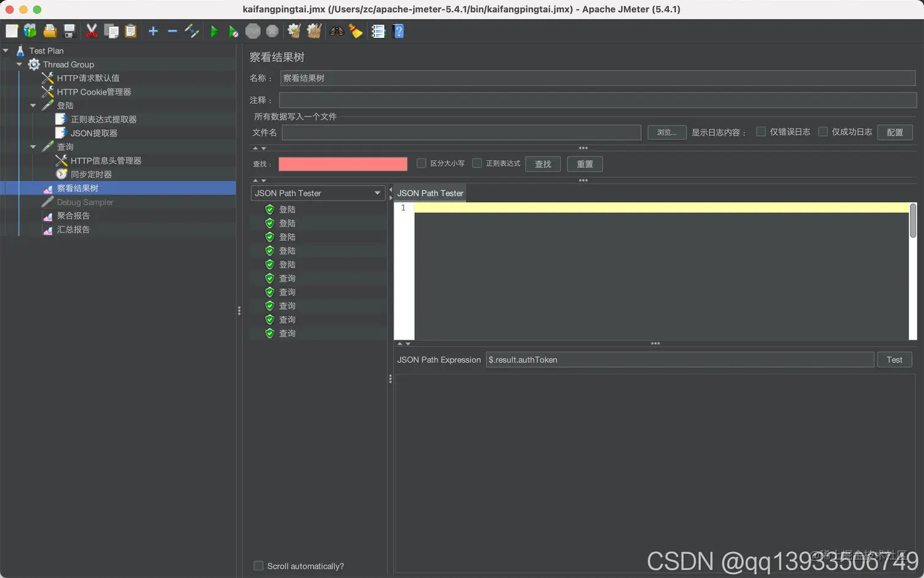Image resolution: width=924 pixels, height=578 pixels.
Task: Expand all tree nodes with plus
Action: (153, 31)
